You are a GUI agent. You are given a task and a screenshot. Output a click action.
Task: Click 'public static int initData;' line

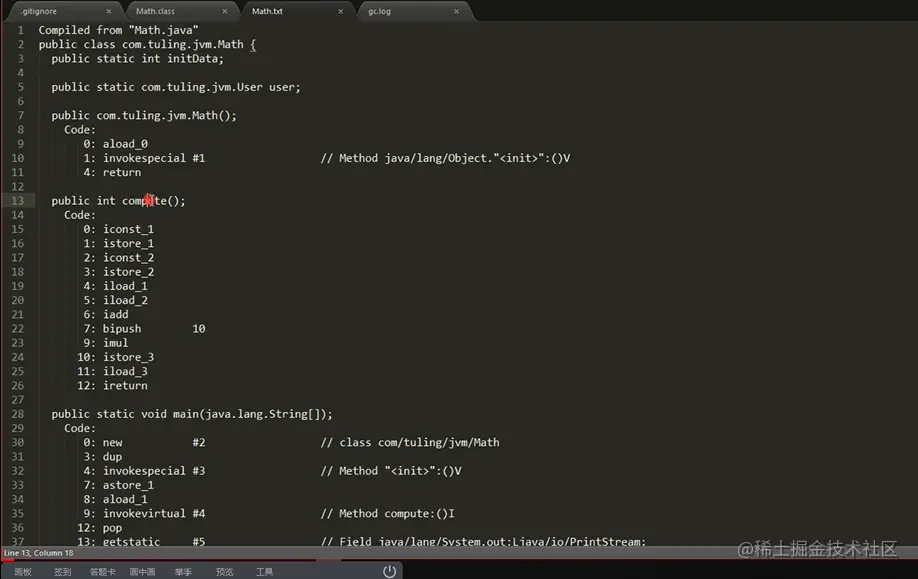point(137,59)
